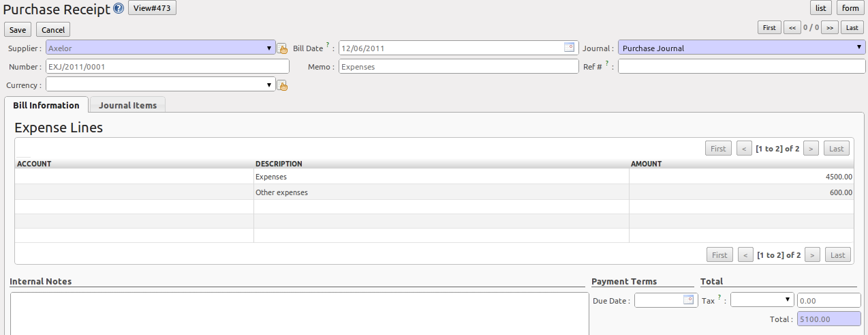Screen dimensions: 868x335
Task: Expand the Currency dropdown
Action: click(269, 85)
